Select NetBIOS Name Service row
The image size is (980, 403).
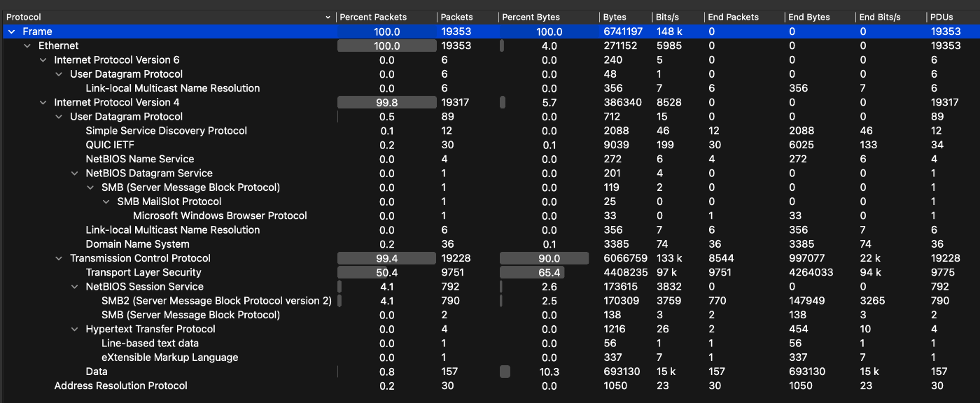coord(490,159)
